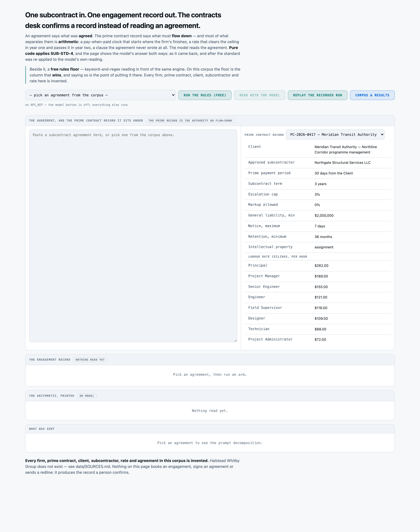This screenshot has height=532, width=420.
Task: Select the Project Administrator rate row
Action: (x=318, y=340)
